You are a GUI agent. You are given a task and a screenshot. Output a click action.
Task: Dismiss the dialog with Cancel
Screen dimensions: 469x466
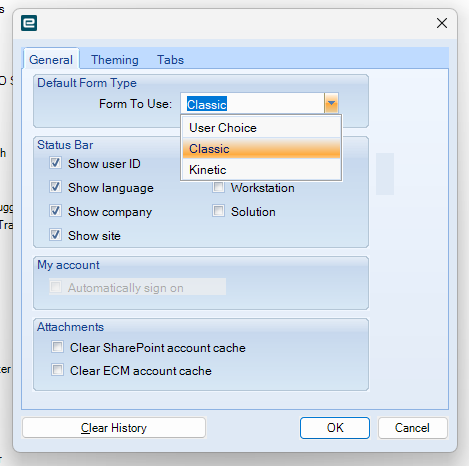point(412,428)
